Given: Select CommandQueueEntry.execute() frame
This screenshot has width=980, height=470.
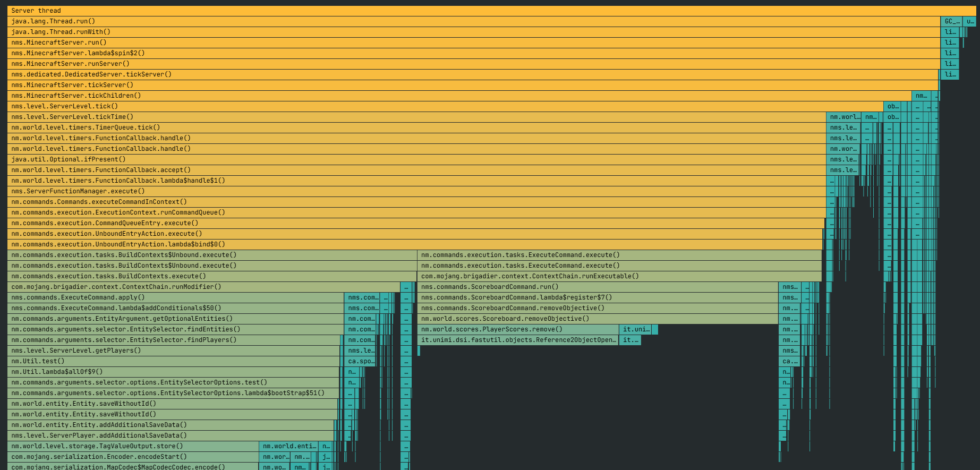Looking at the screenshot, I should (416, 223).
